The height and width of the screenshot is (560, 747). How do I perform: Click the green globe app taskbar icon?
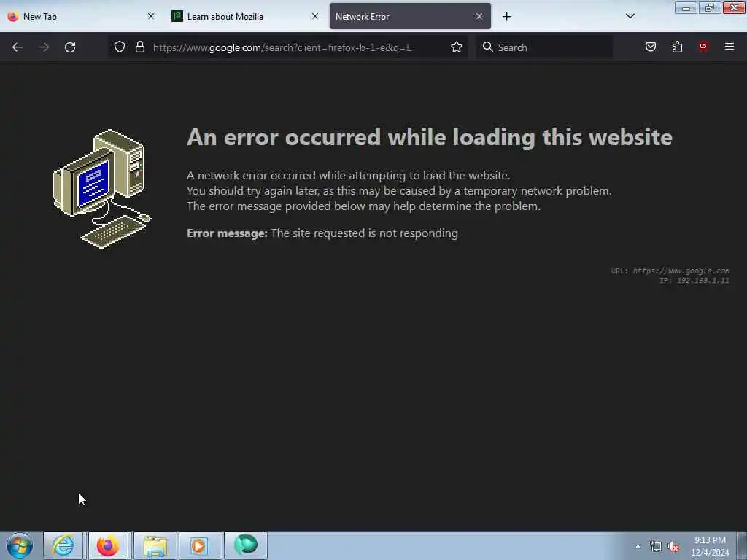[246, 545]
